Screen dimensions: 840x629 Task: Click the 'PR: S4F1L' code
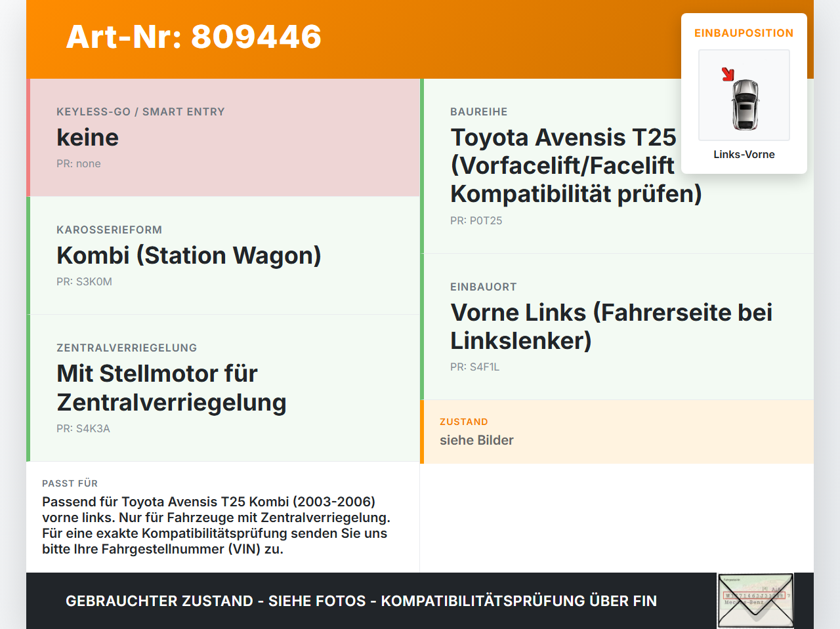(x=475, y=367)
